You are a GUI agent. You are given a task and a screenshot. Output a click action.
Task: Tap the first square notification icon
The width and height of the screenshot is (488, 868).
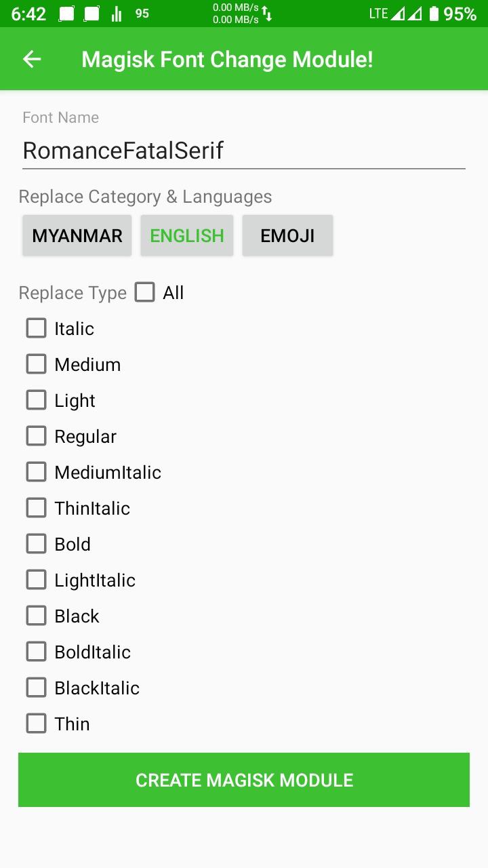[66, 14]
